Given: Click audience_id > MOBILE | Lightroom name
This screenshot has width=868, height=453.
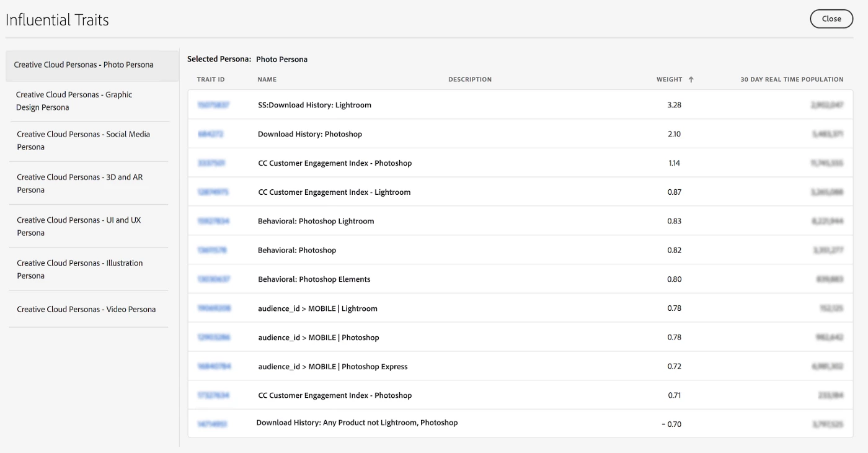Looking at the screenshot, I should (x=317, y=308).
